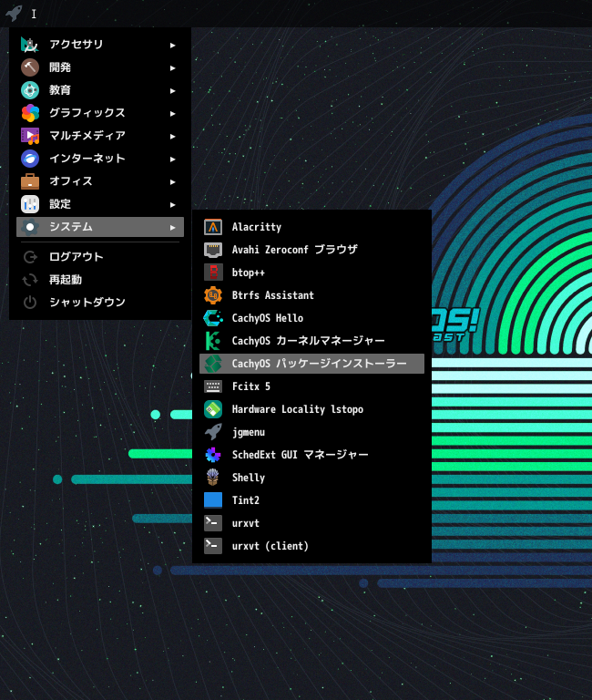
Task: Launch Btrfs Assistant
Action: coord(311,295)
